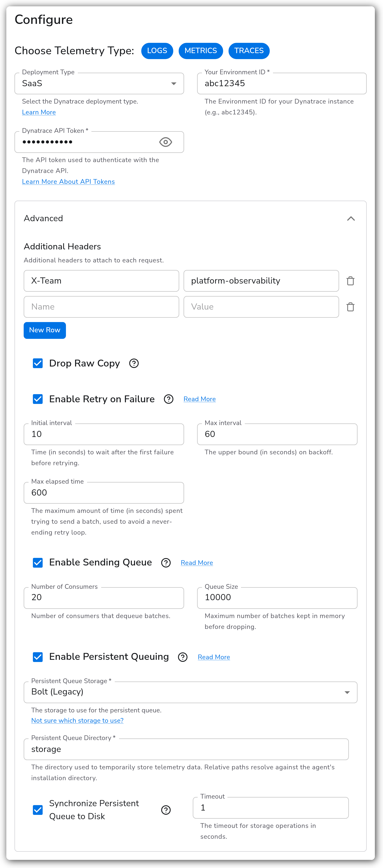Click the empty header Name field
The width and height of the screenshot is (383, 868).
[101, 307]
